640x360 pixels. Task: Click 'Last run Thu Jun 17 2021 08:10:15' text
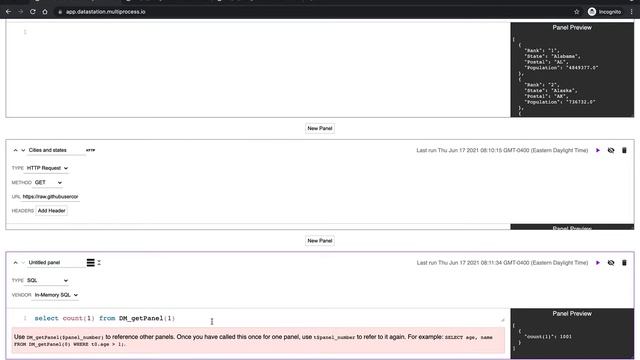pyautogui.click(x=502, y=151)
